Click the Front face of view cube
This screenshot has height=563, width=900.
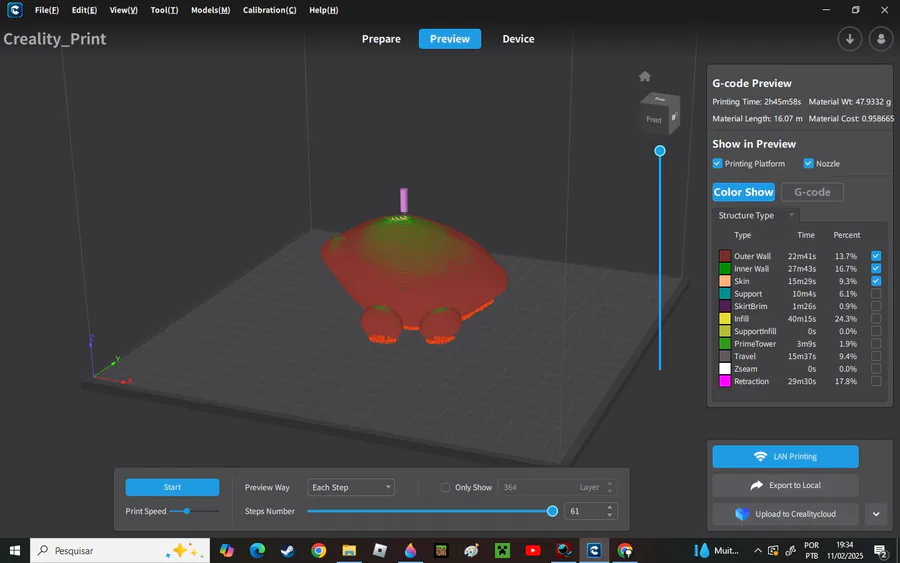click(654, 119)
